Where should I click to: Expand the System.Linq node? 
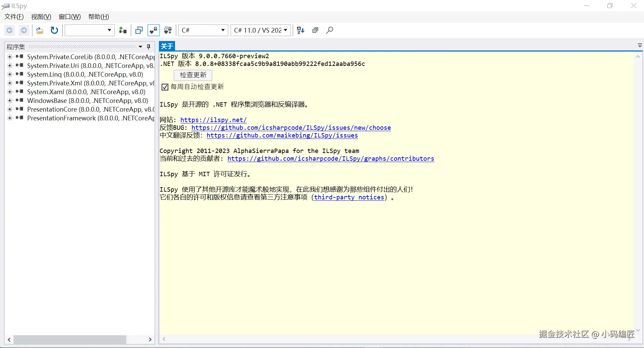coord(10,74)
